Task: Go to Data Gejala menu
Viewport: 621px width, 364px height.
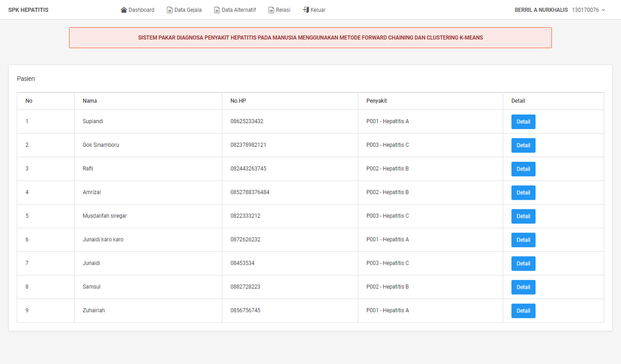Action: coord(185,10)
